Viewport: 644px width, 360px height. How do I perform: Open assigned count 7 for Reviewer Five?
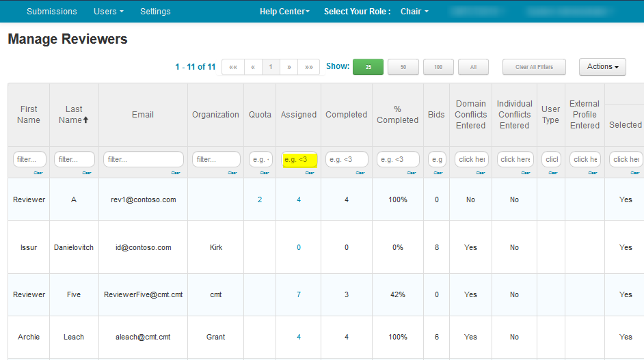tap(299, 294)
